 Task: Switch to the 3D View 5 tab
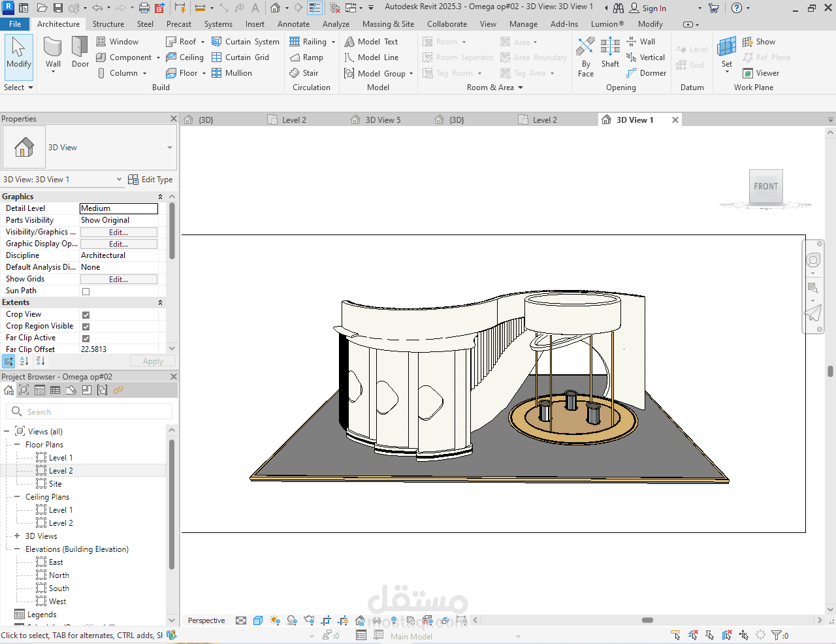(383, 120)
